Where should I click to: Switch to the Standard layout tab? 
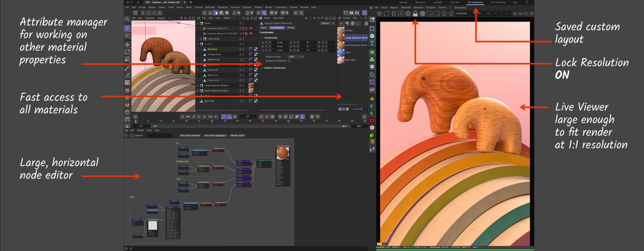coord(420,2)
